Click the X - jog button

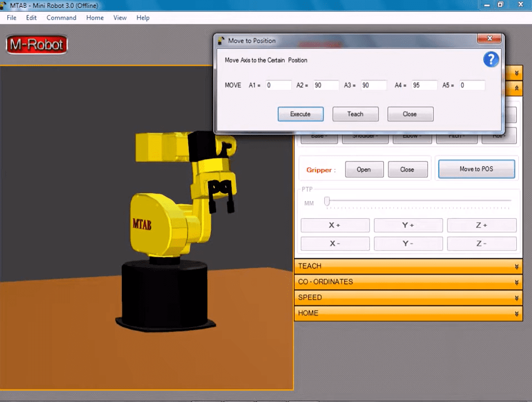(x=335, y=243)
